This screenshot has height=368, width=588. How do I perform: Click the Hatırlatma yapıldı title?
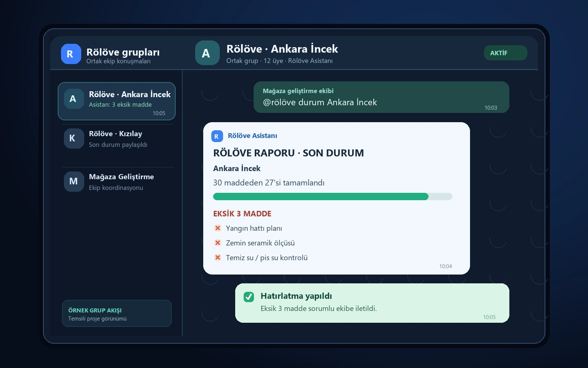click(x=296, y=296)
